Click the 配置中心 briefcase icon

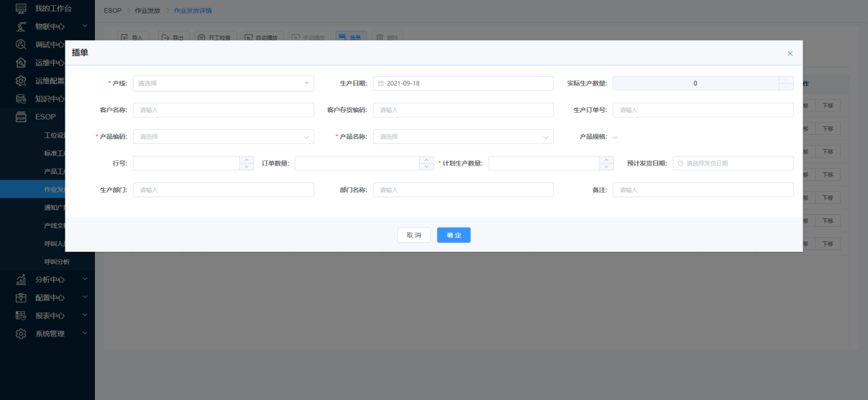[21, 298]
